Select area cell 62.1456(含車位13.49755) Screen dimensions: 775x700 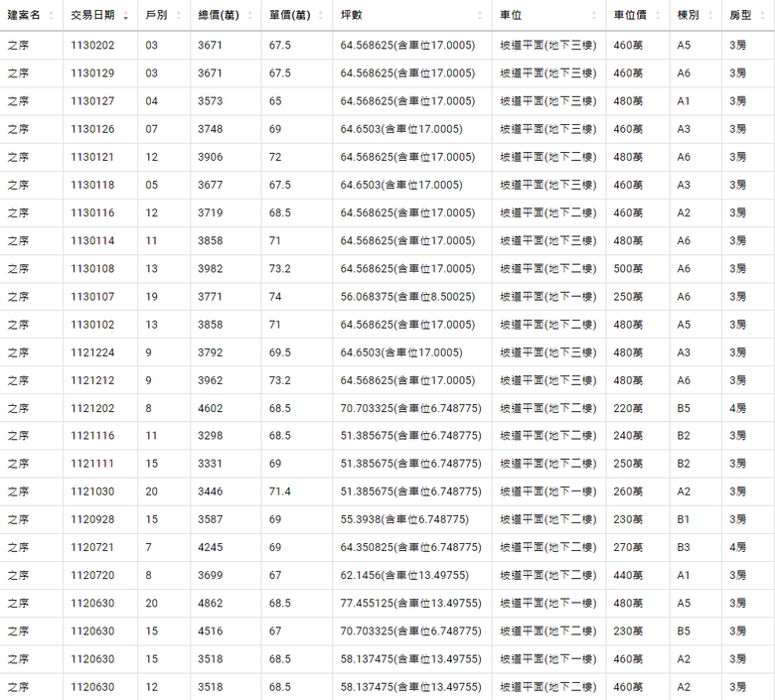(404, 576)
